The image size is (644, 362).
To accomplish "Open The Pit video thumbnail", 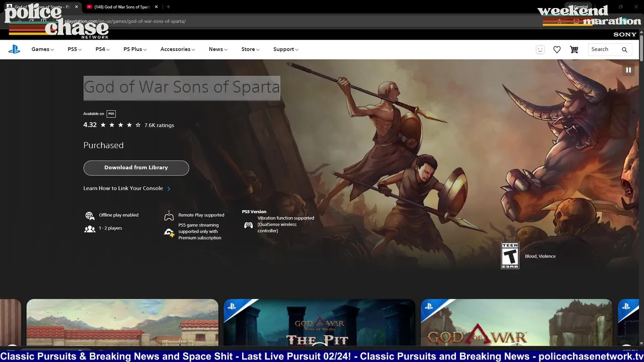I will 319,322.
